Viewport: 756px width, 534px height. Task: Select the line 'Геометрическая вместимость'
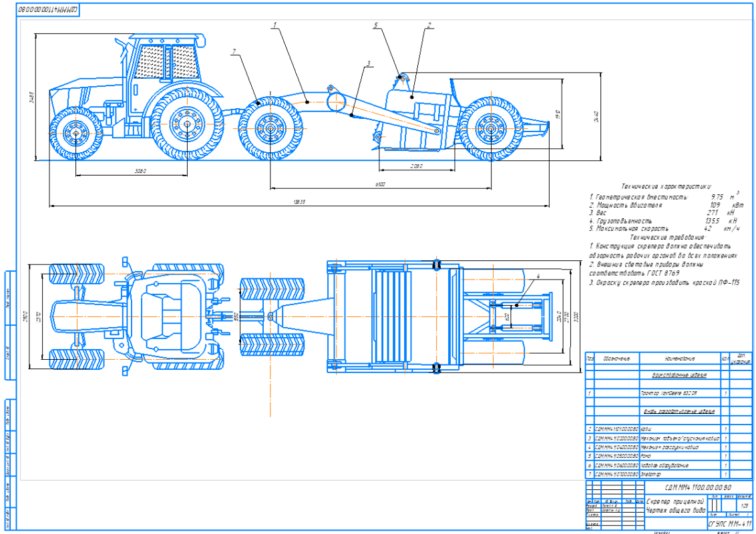[641, 197]
